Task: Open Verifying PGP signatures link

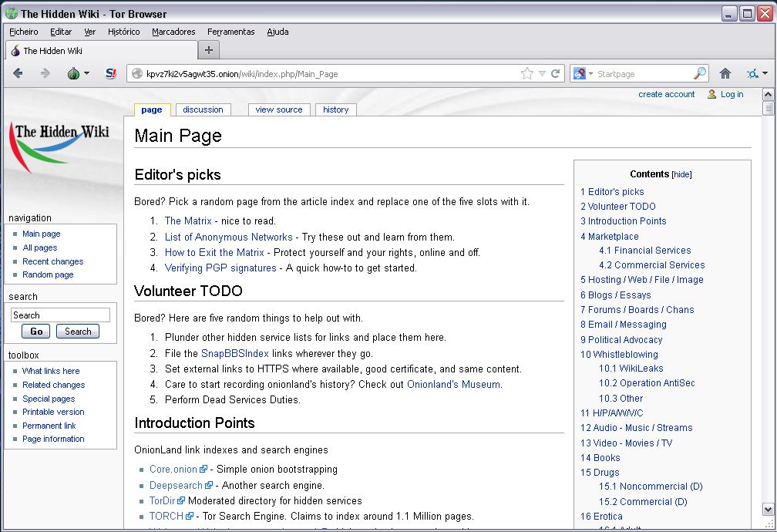Action: 220,268
